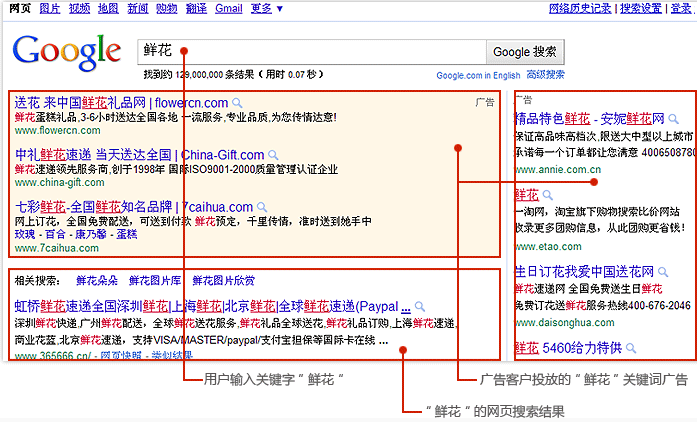Switch to 视频 search in top bar

[x=79, y=9]
